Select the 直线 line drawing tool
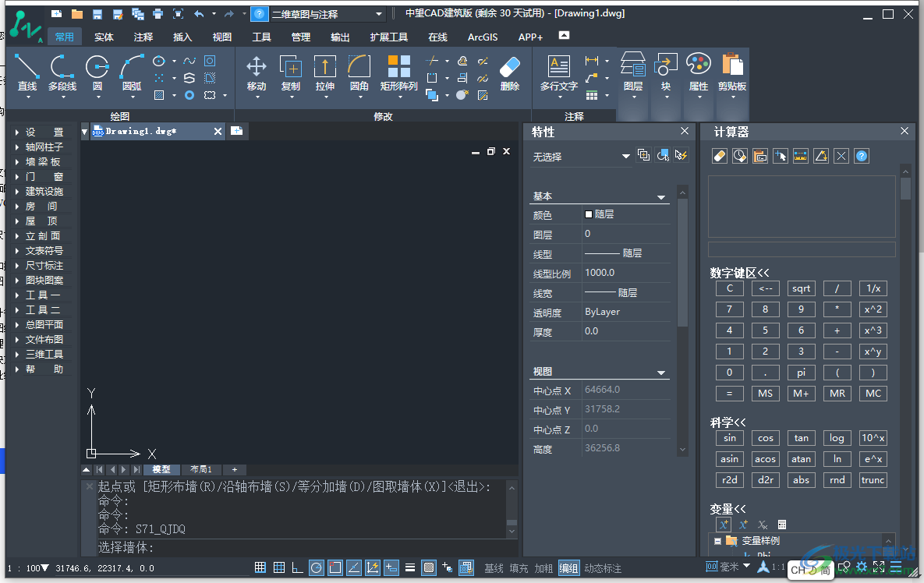This screenshot has height=583, width=924. tap(27, 73)
